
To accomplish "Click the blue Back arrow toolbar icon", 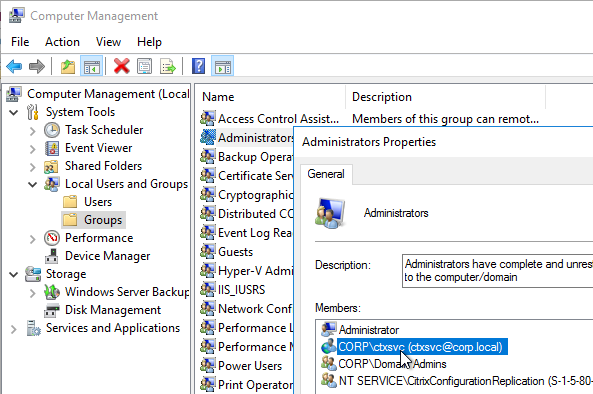I will (x=14, y=67).
